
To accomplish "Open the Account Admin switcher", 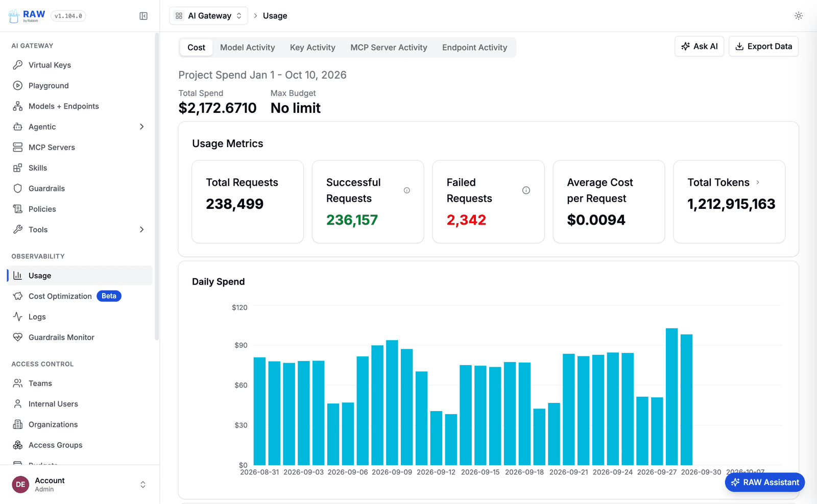I will pyautogui.click(x=80, y=485).
